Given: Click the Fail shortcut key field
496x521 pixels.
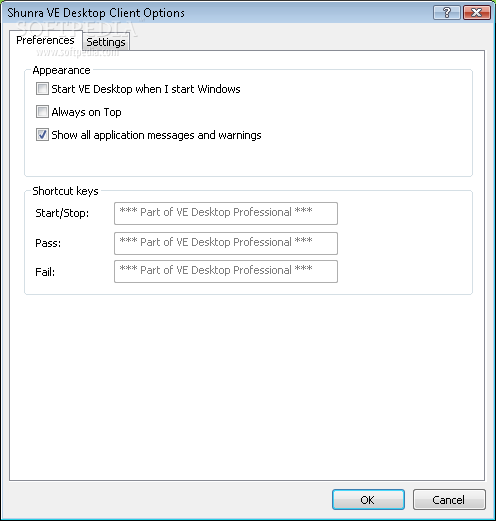Looking at the screenshot, I should [x=226, y=272].
